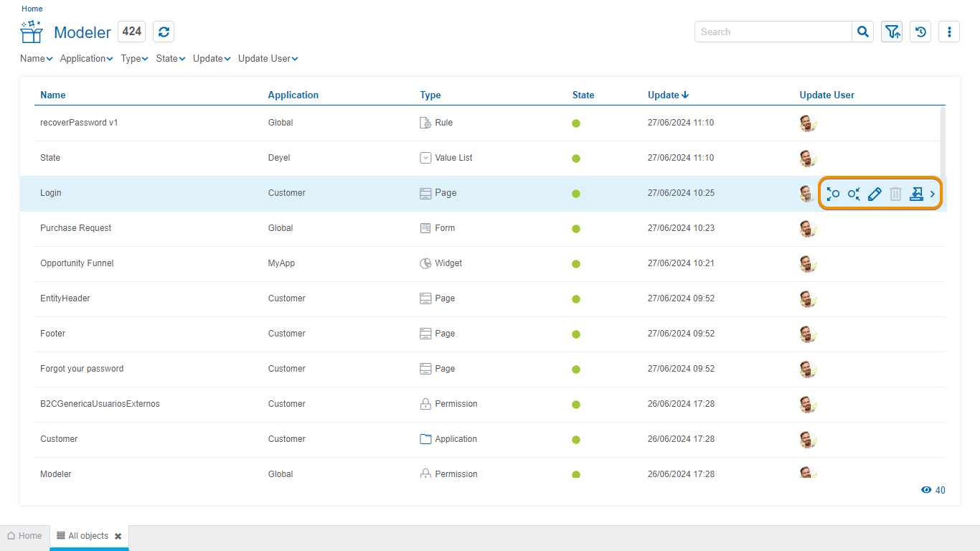Click into the Search input field
The width and height of the screenshot is (980, 551).
(x=773, y=32)
